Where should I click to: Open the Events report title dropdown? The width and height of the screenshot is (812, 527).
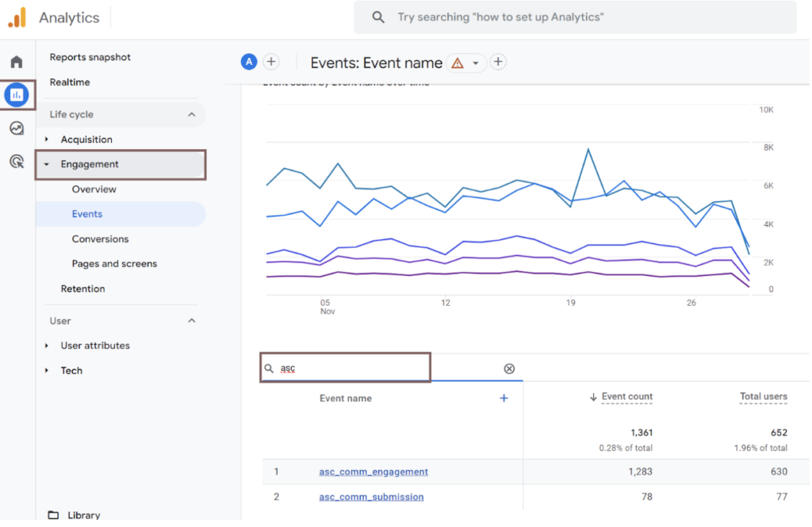click(476, 63)
